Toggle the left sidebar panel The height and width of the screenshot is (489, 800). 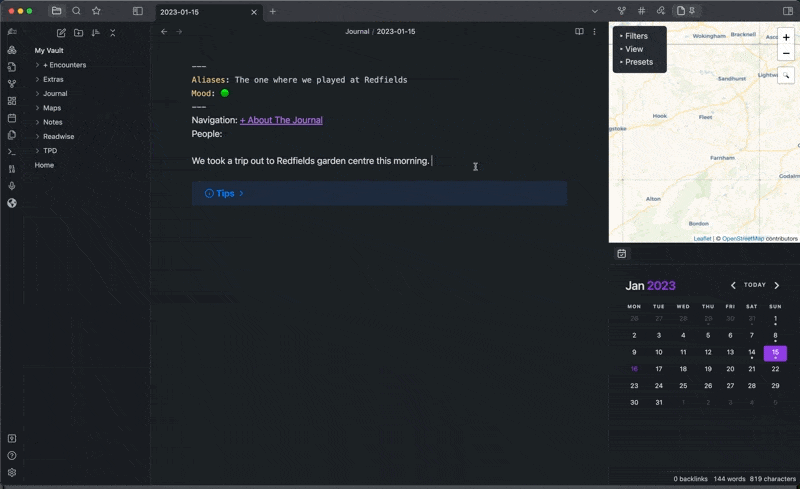point(138,11)
